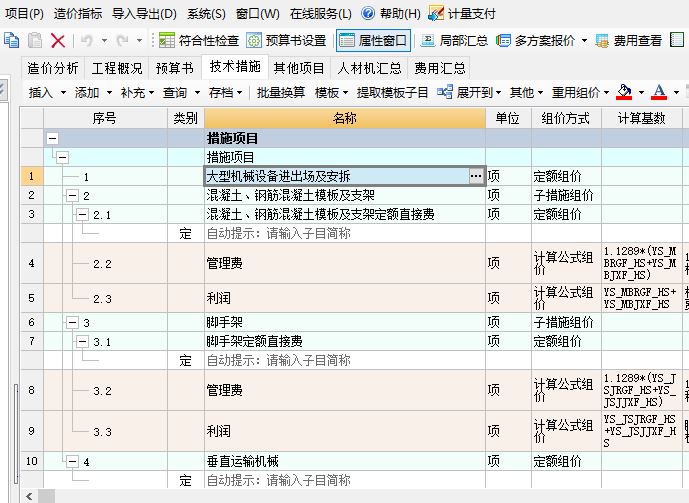The height and width of the screenshot is (503, 689).
Task: Click the 组价方式 column header
Action: 566,118
